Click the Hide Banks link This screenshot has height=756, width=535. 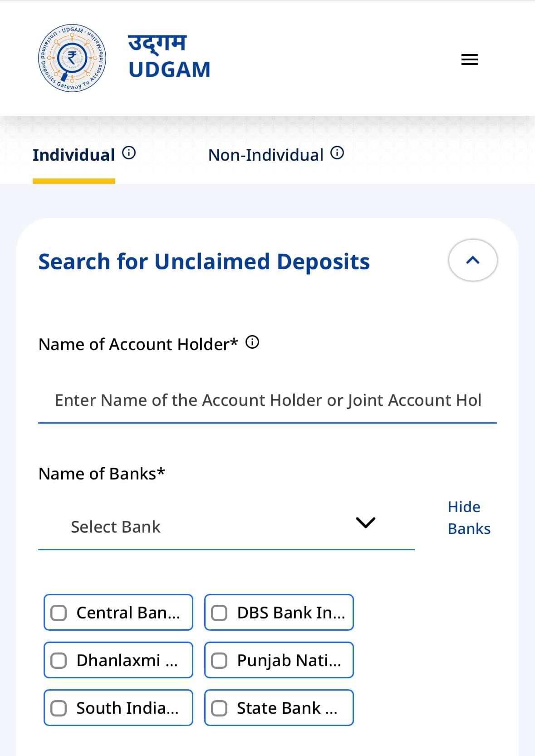[469, 518]
